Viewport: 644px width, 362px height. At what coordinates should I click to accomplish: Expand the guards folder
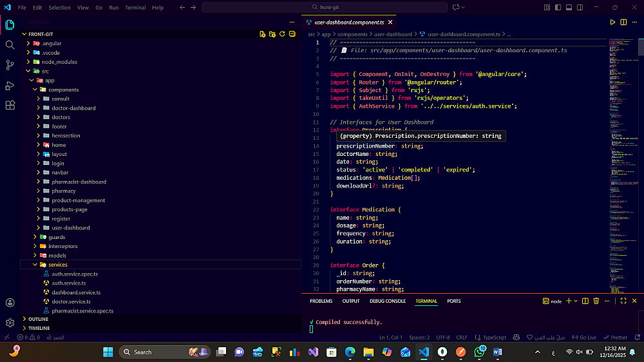pos(57,237)
